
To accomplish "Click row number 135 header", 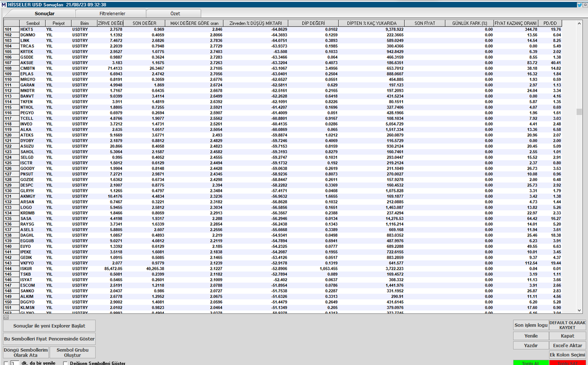I will tap(11, 218).
